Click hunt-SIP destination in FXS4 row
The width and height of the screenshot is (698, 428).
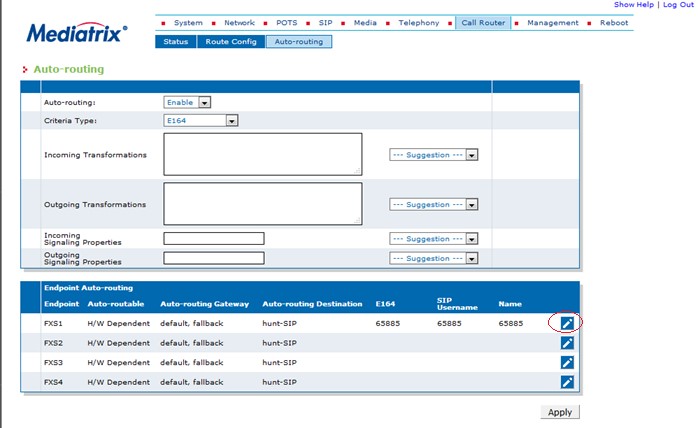pos(279,382)
